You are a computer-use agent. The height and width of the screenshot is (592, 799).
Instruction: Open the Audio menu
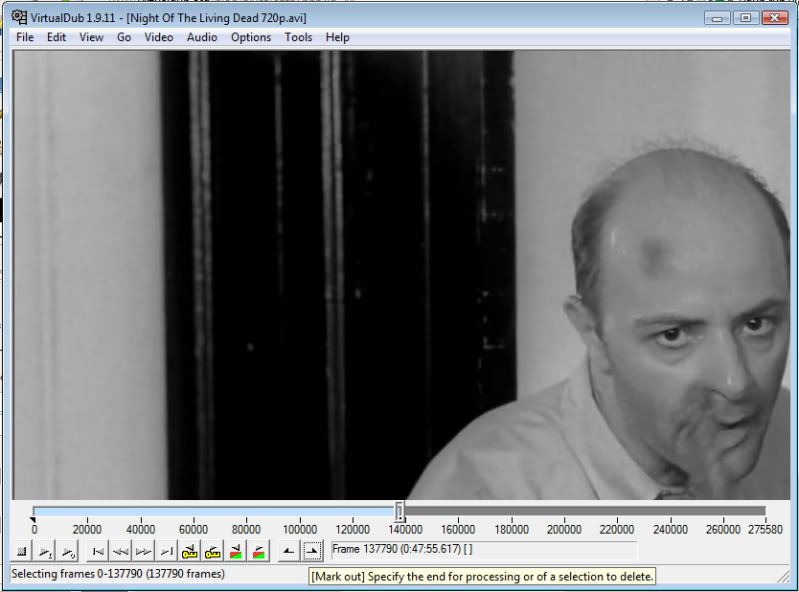coord(202,37)
